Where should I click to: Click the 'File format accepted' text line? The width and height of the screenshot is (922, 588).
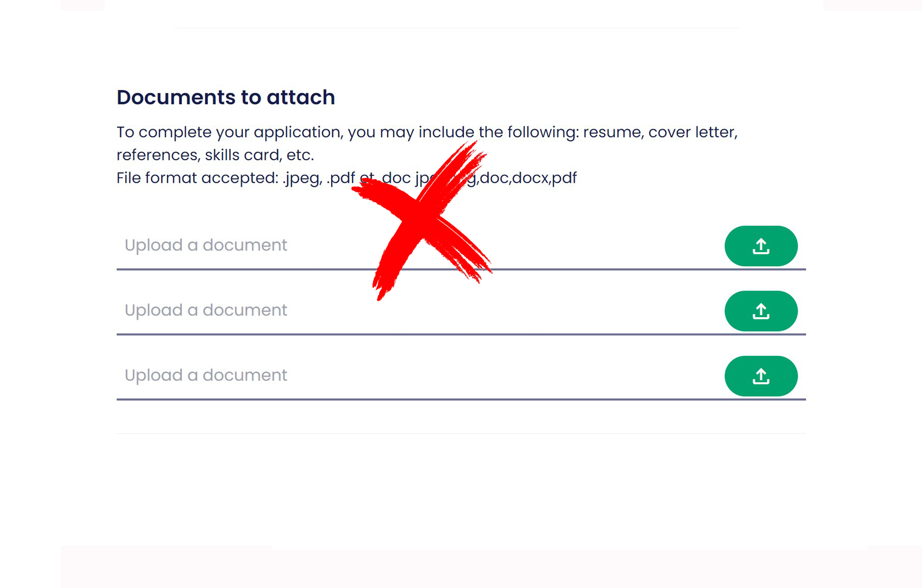(x=346, y=178)
